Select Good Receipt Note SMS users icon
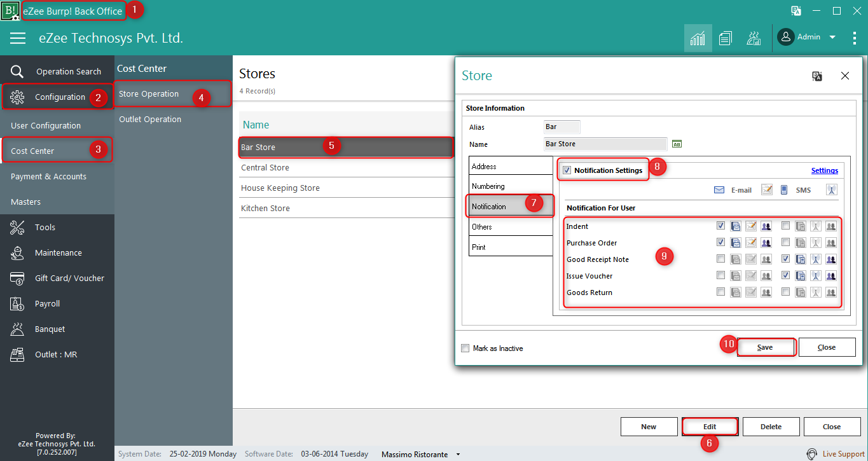 point(831,259)
